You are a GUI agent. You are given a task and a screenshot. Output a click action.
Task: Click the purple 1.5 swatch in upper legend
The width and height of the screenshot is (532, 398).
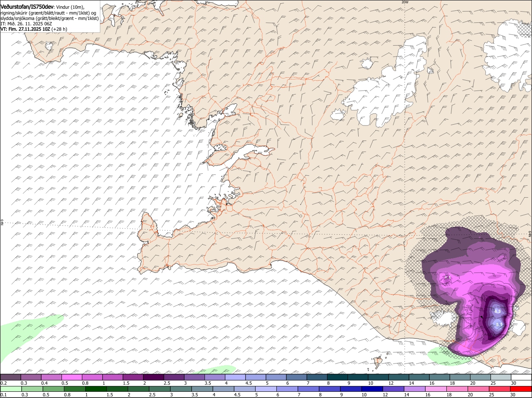click(133, 377)
